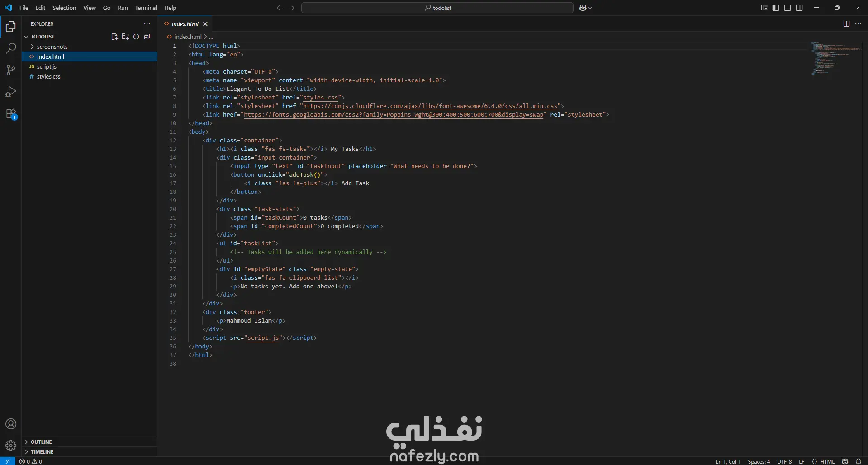Expand the breadcrumb symbol ellipsis
This screenshot has width=868, height=465.
(211, 37)
